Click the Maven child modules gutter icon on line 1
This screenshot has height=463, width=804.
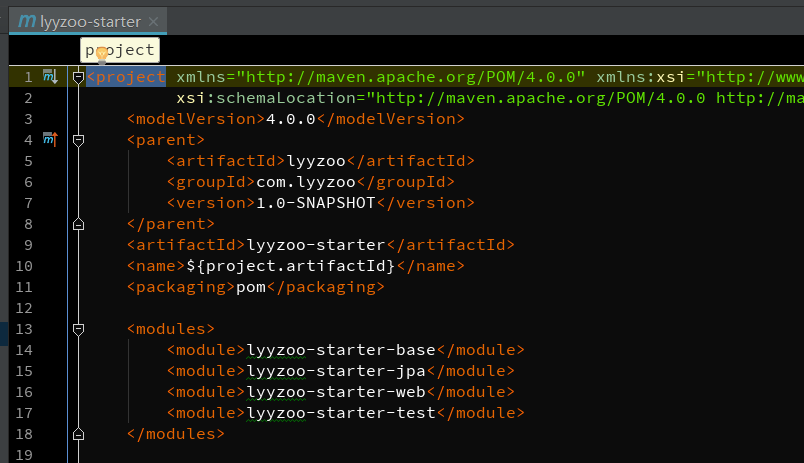(x=50, y=77)
